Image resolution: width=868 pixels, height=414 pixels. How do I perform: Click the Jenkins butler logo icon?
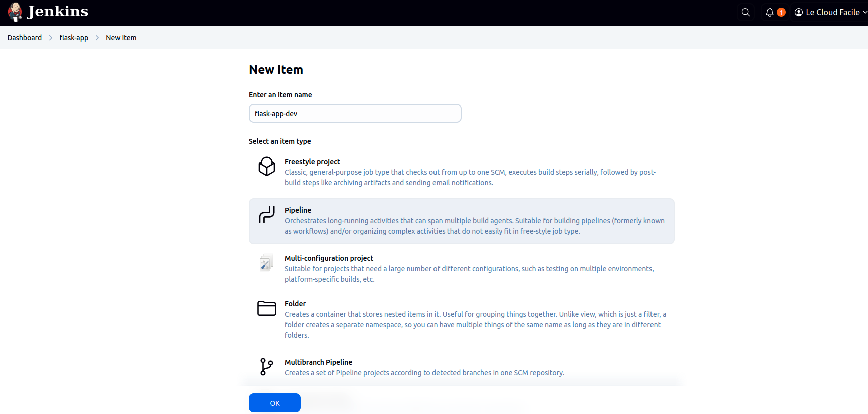(x=15, y=12)
